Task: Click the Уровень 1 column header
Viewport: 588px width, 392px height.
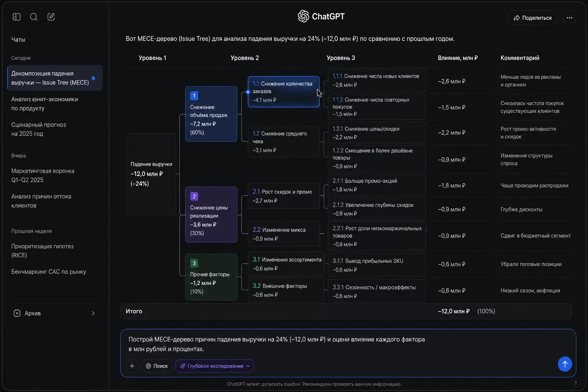Action: pyautogui.click(x=152, y=58)
